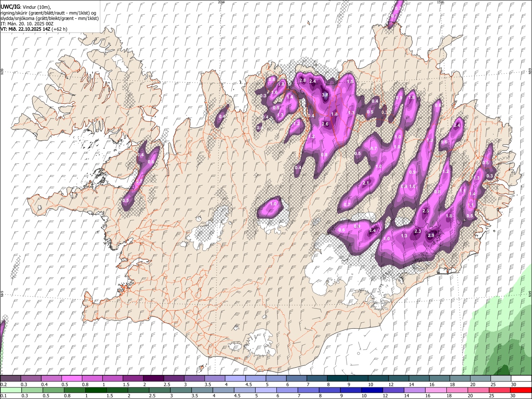Screen dimensions: 532x399
Task: Select the rain legend swatch between 20 and 25
Action: tap(478, 390)
